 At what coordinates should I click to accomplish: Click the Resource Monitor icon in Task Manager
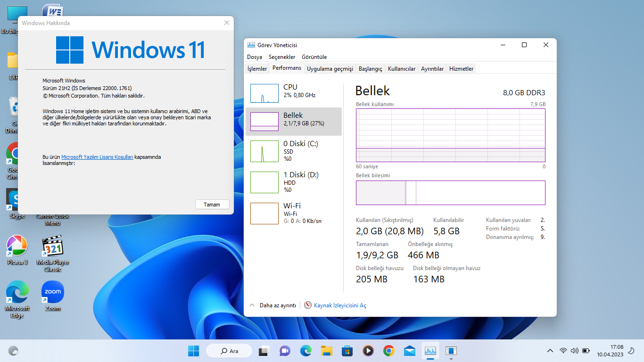pos(308,305)
